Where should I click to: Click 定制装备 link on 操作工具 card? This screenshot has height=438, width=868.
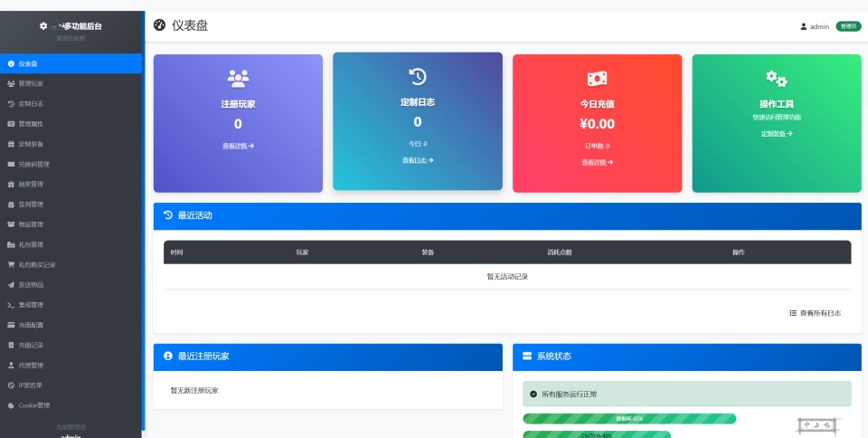pos(777,134)
